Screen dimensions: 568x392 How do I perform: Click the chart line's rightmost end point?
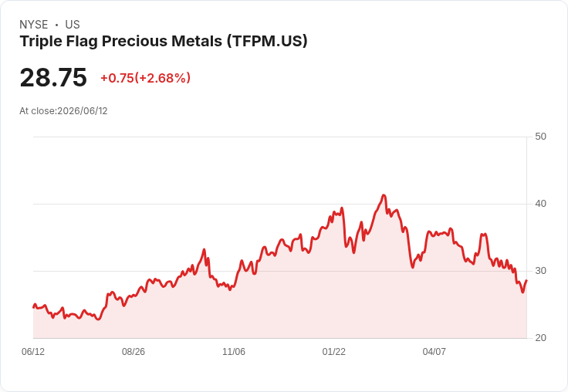click(x=526, y=280)
